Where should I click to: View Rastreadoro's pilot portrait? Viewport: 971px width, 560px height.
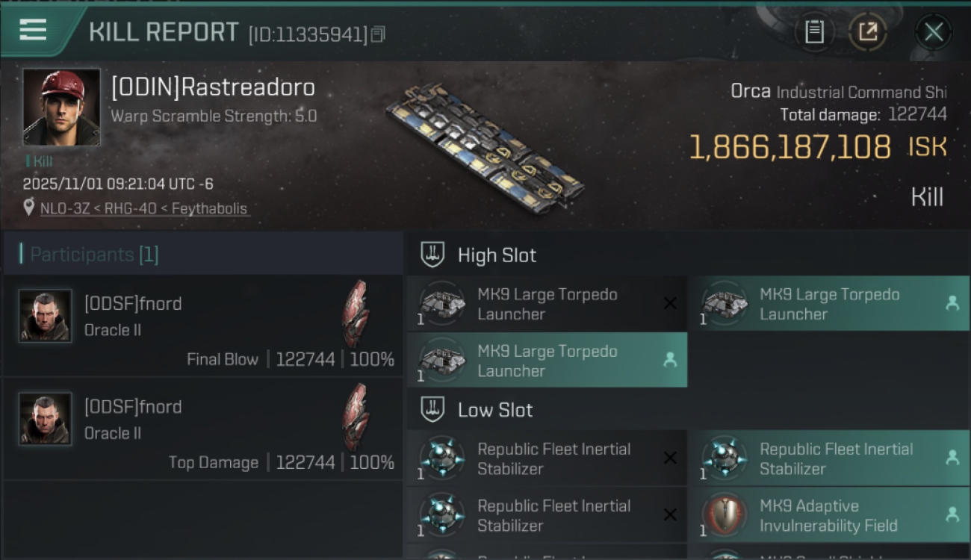coord(61,107)
